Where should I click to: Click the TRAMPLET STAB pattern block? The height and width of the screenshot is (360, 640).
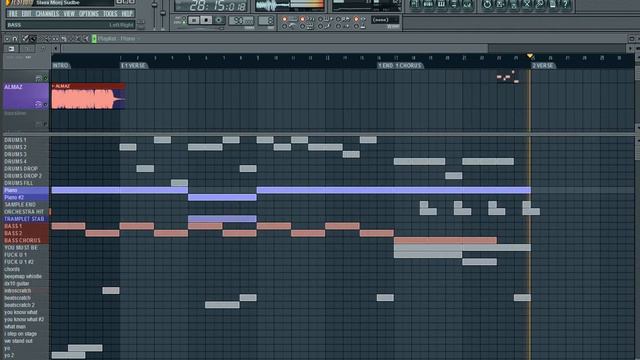pos(222,219)
